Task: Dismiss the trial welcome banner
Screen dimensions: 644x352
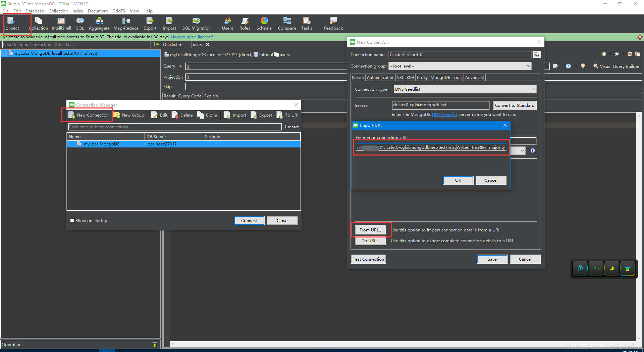Action: tap(640, 37)
